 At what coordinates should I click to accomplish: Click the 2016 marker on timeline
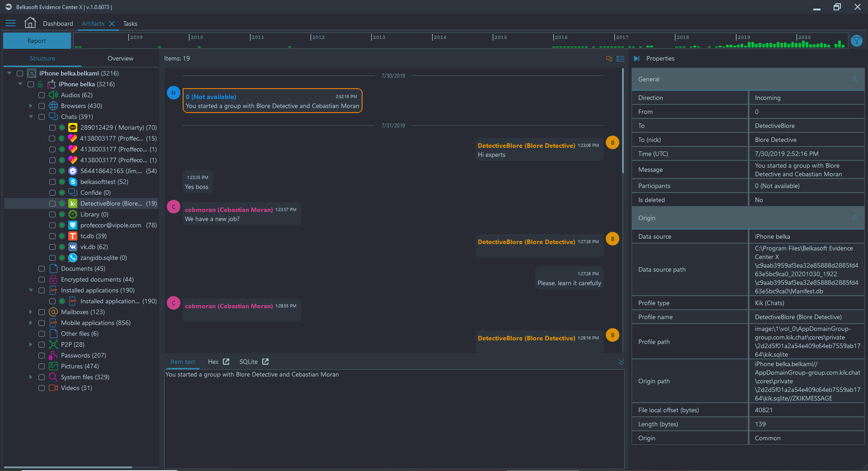coord(561,37)
